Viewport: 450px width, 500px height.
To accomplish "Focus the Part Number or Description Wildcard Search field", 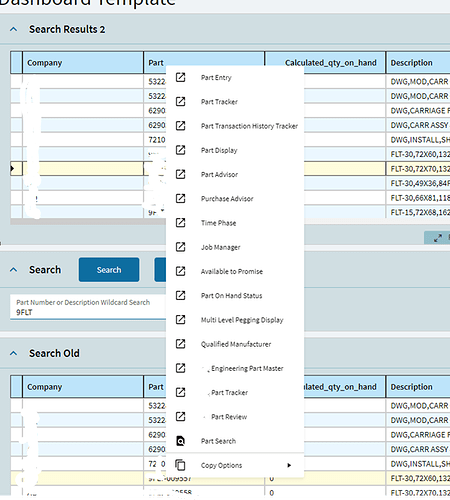I will tap(88, 307).
